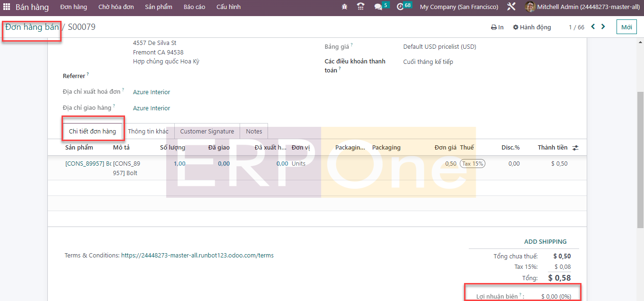Click the In print button
The width and height of the screenshot is (644, 301).
coord(497,27)
